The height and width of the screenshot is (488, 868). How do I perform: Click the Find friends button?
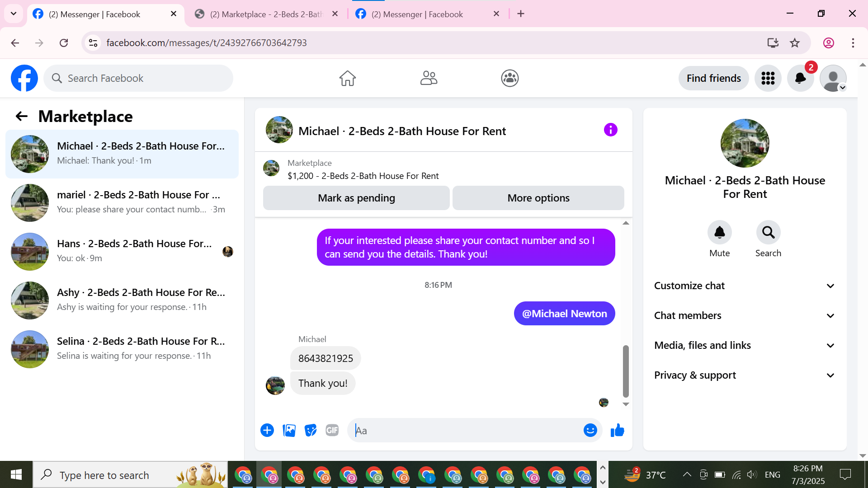pos(713,78)
